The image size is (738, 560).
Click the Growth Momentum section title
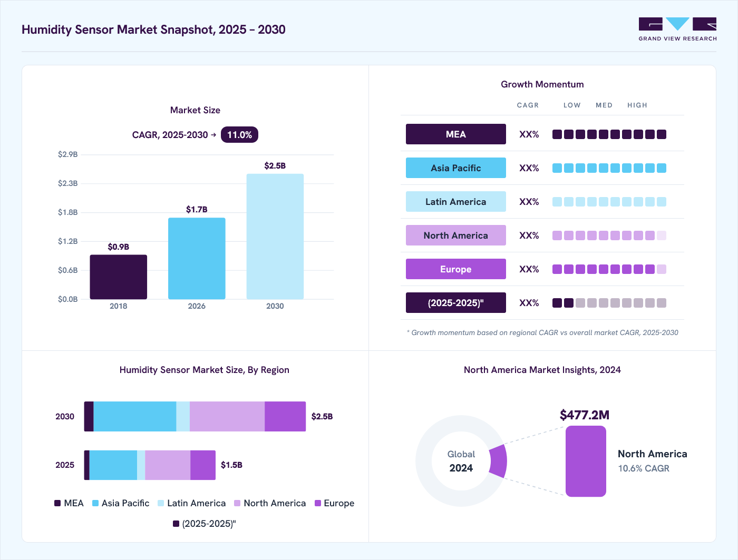[x=542, y=84]
